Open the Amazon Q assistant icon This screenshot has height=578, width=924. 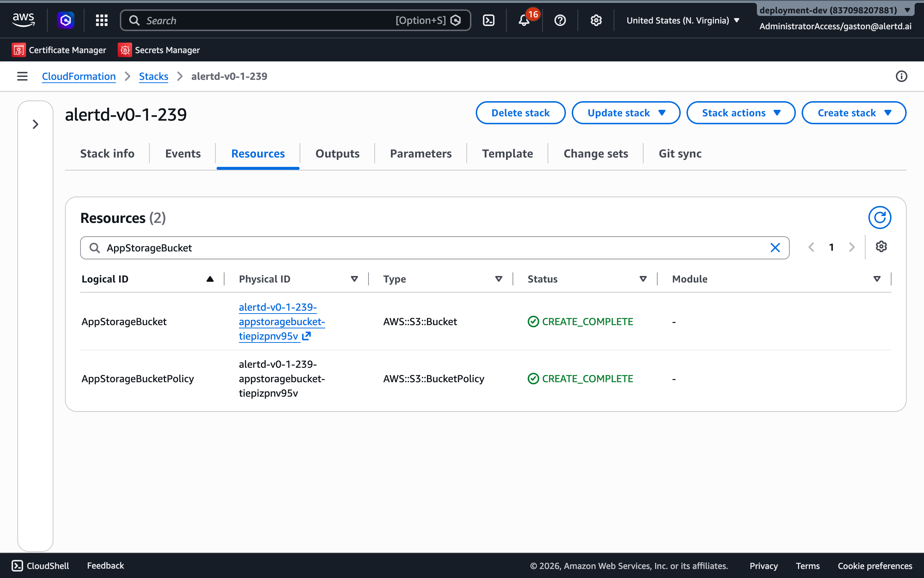coord(66,20)
